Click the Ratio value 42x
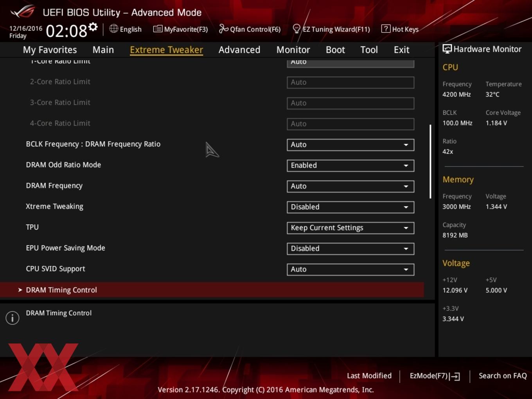The width and height of the screenshot is (532, 399). [x=448, y=151]
